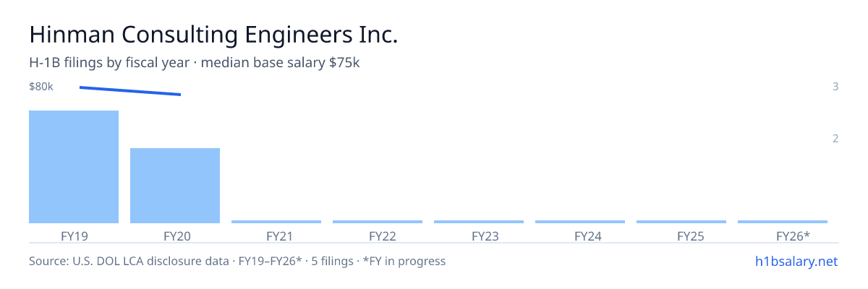
Task: Select the FY26* bar segment
Action: [783, 222]
